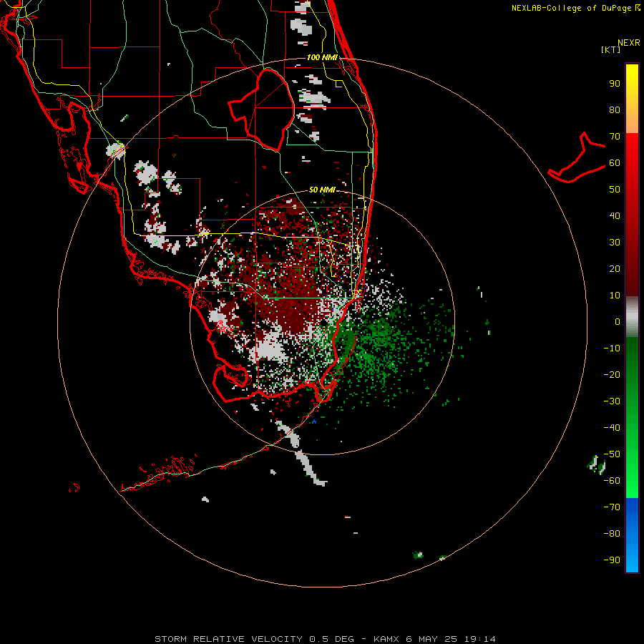Image resolution: width=644 pixels, height=644 pixels.
Task: Select the -80 knot scale value
Action: pos(612,534)
